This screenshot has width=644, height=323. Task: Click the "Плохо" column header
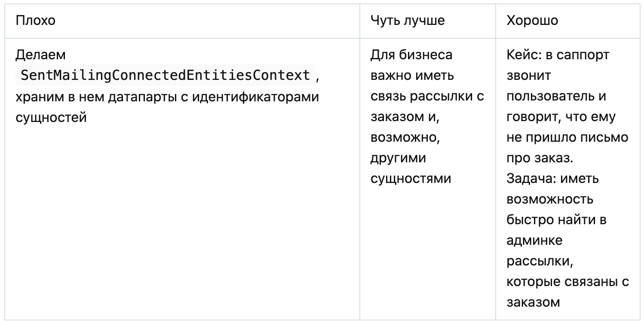pyautogui.click(x=36, y=20)
